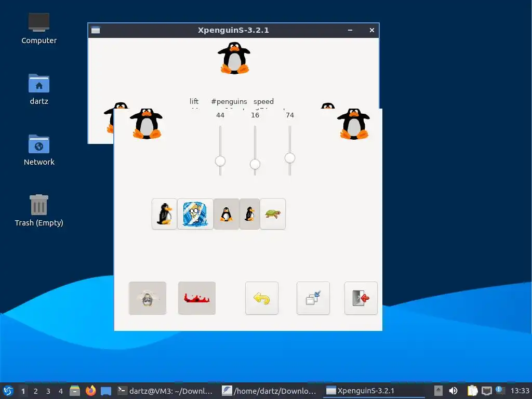Open the file manager icon in taskbar
Image resolution: width=532 pixels, height=399 pixels.
pos(75,391)
